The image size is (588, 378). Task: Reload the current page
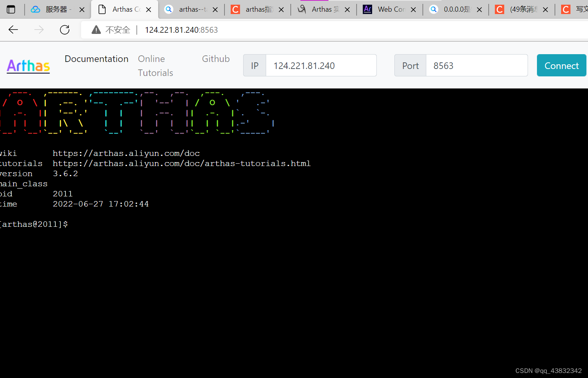coord(65,30)
